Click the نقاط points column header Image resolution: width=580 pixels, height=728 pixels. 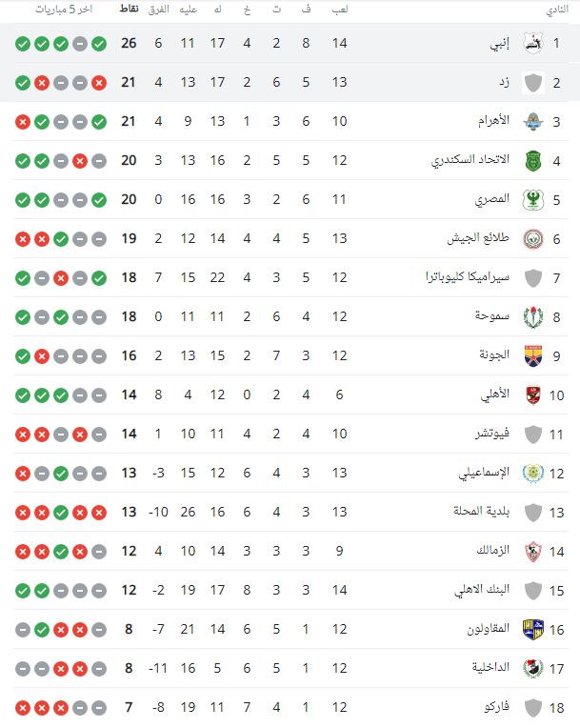coord(129,10)
